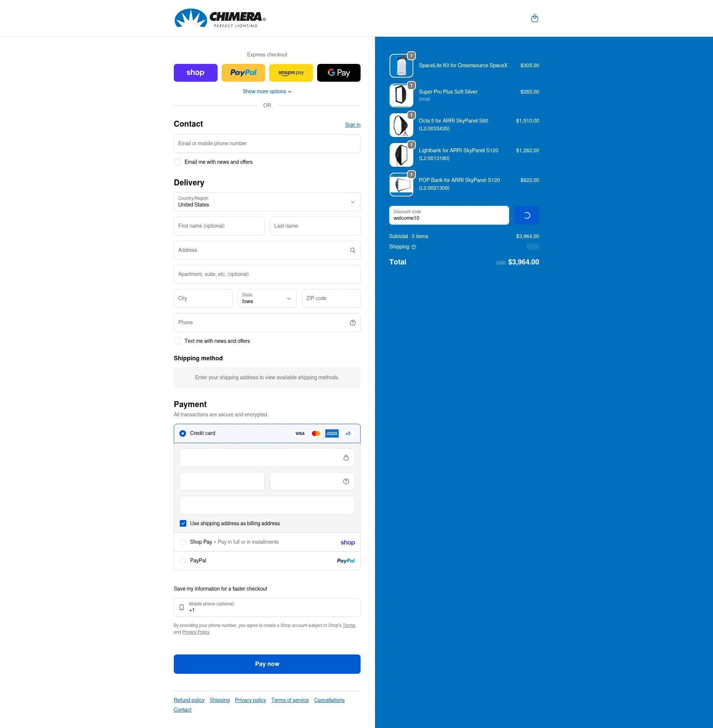Open the address search magnifier icon
The width and height of the screenshot is (713, 728).
pyautogui.click(x=352, y=250)
